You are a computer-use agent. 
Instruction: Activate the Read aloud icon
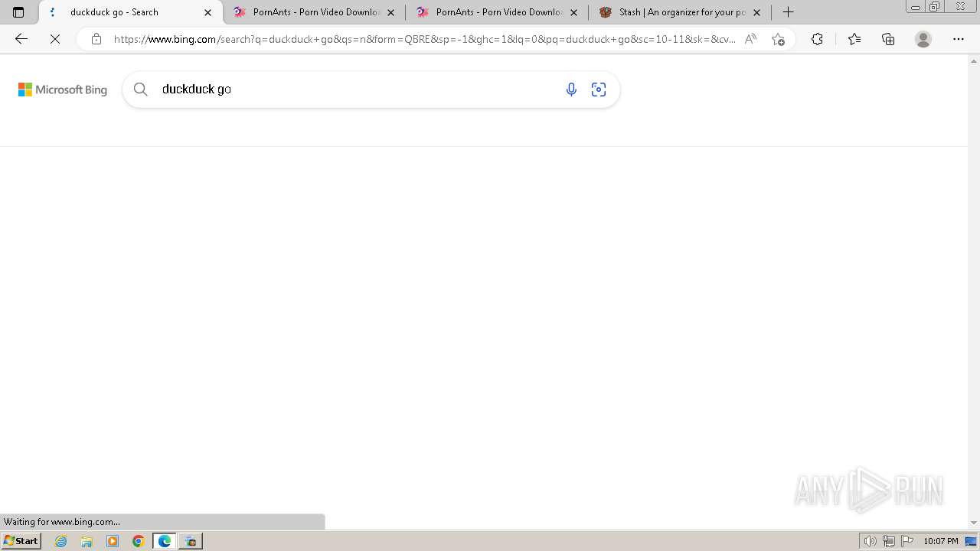point(750,39)
